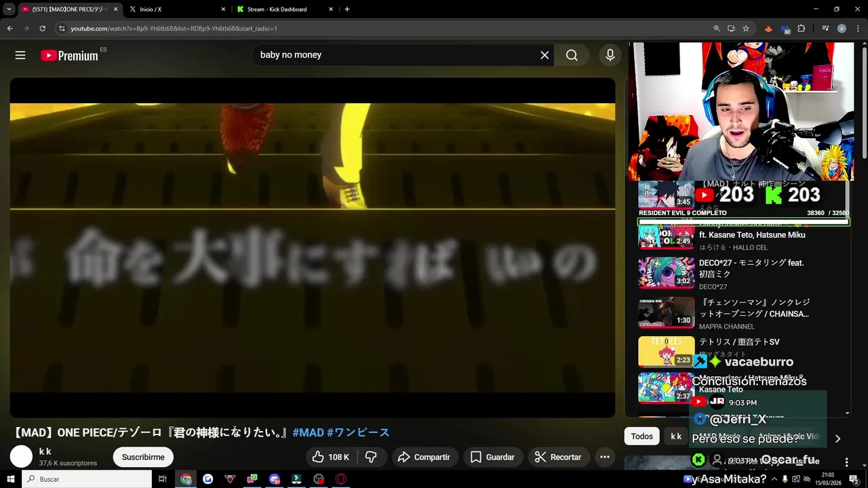Open more actions three-dot menu
The image size is (868, 488).
[605, 457]
